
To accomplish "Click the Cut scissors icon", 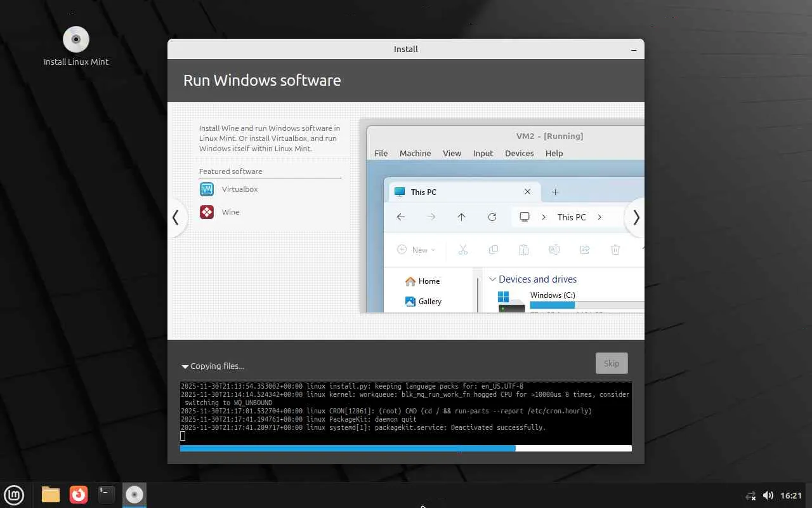I will pos(463,250).
